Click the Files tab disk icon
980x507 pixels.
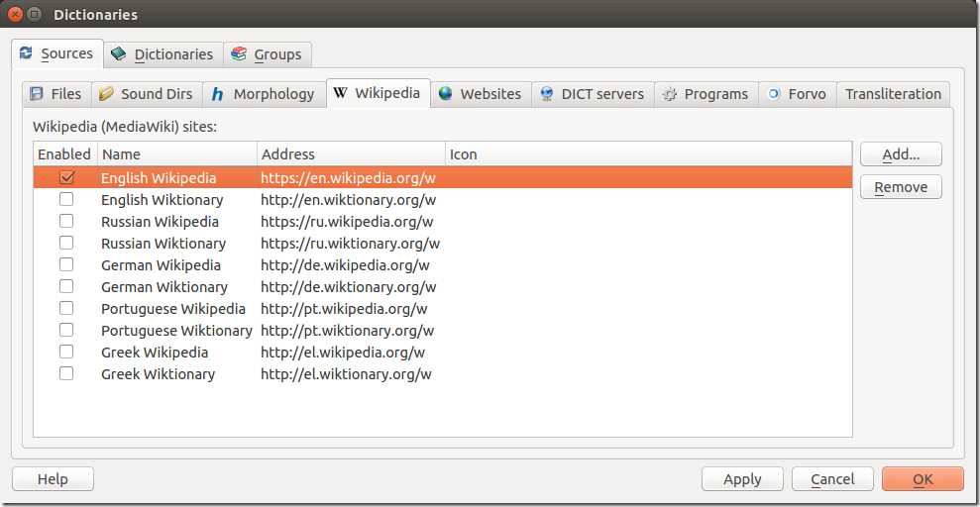[x=37, y=94]
